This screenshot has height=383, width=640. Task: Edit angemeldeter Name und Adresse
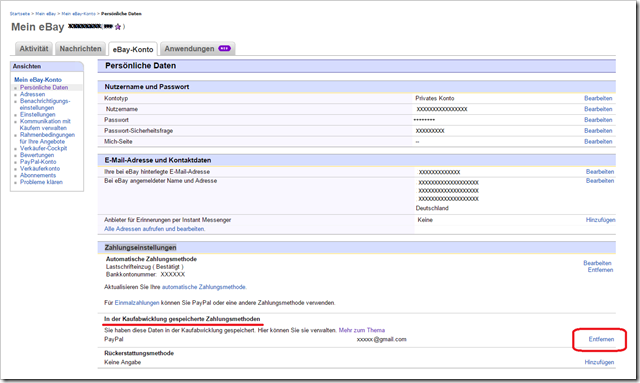coord(600,181)
